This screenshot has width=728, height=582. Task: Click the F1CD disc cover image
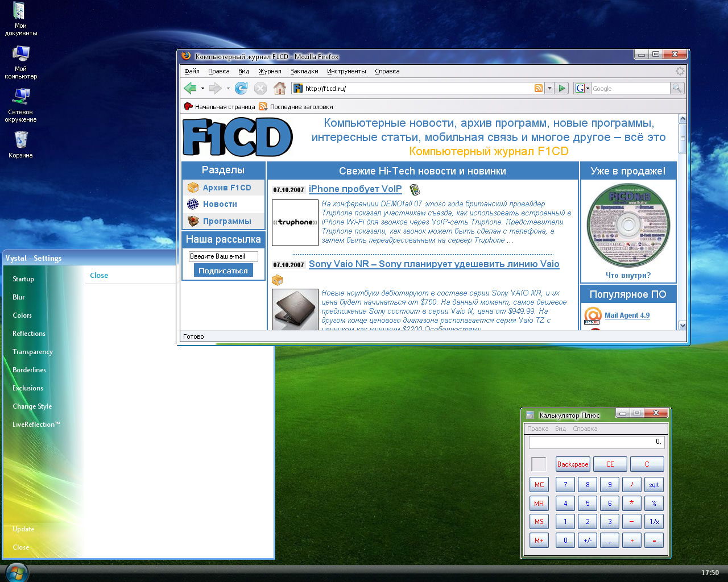pyautogui.click(x=628, y=226)
